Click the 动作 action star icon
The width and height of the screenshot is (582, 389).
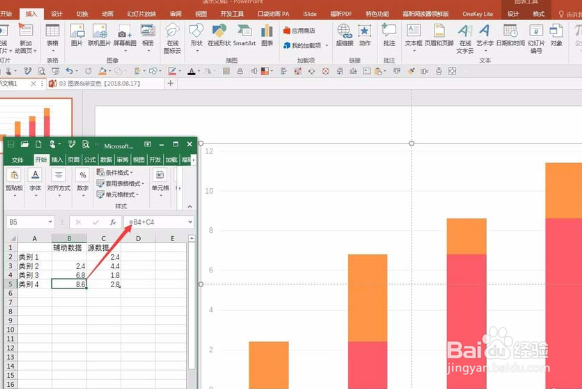coord(364,31)
